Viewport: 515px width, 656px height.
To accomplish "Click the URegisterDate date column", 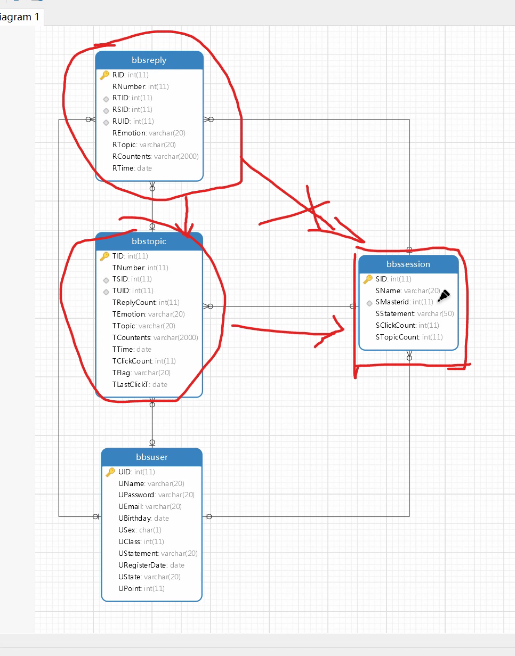I will pos(151,565).
